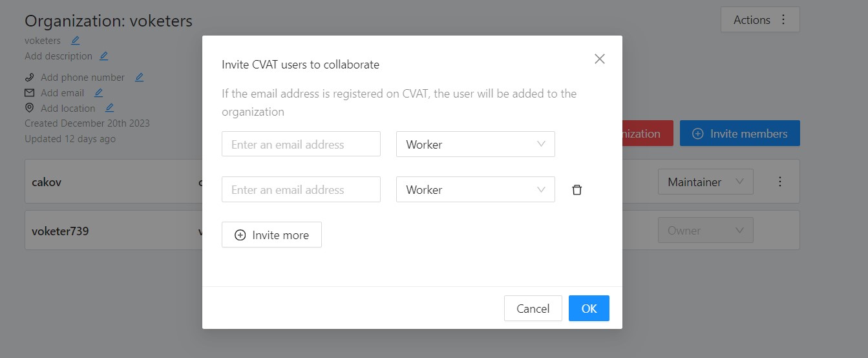Screen dimensions: 868x358
Task: Expand voketer739's Owner role dropdown
Action: click(x=705, y=231)
